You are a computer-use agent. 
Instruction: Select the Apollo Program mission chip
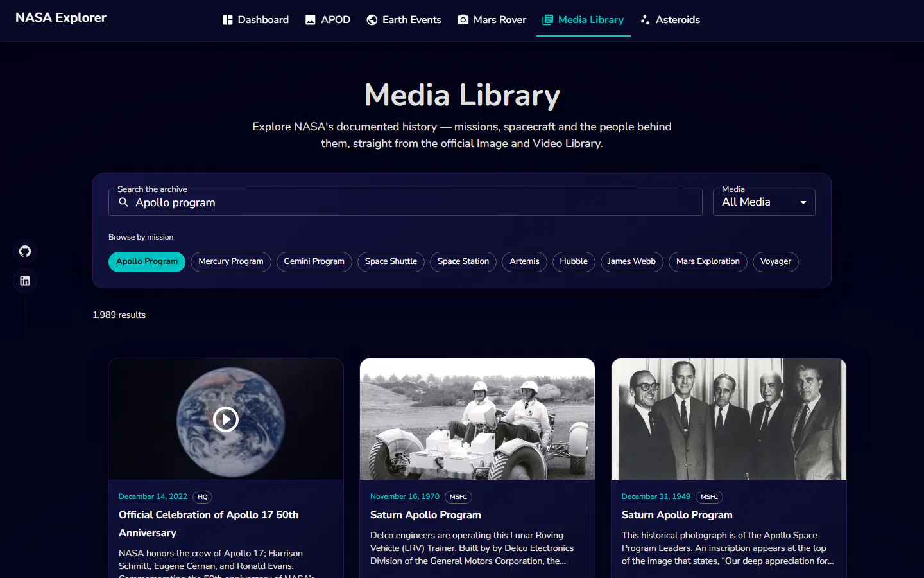point(147,262)
